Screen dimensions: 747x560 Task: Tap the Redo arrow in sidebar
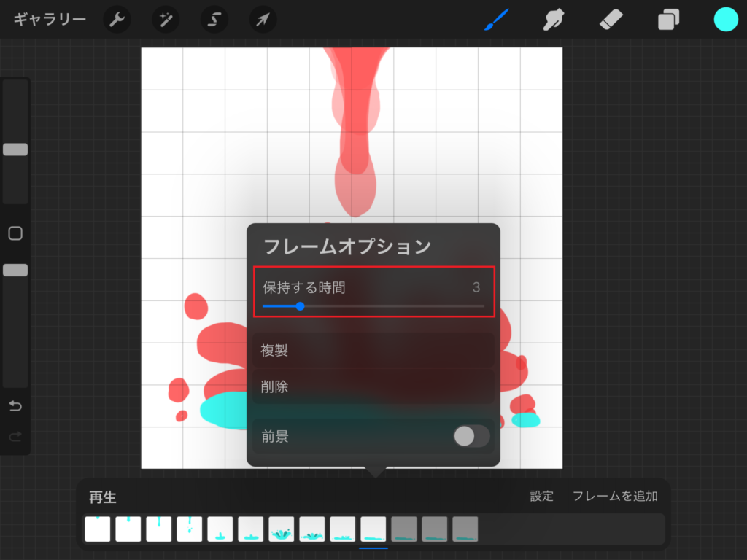[15, 436]
